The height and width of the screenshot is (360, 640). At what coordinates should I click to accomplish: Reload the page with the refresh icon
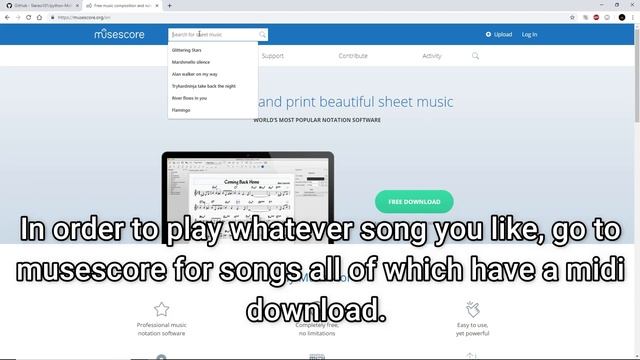pyautogui.click(x=29, y=18)
